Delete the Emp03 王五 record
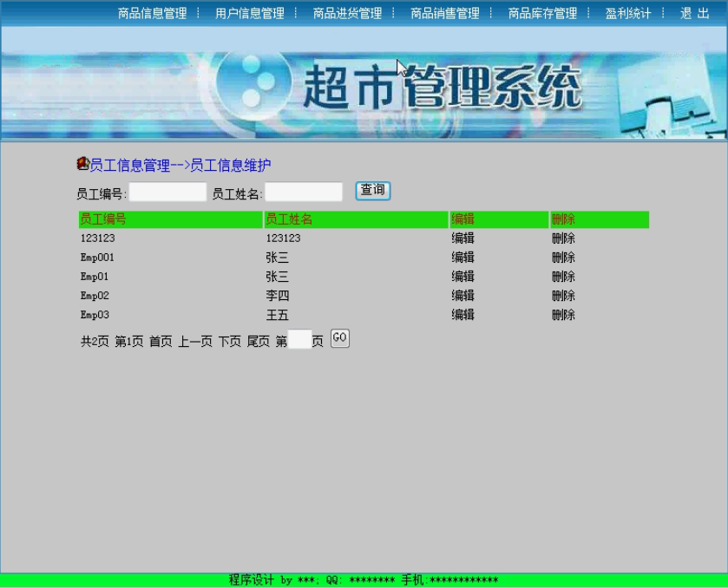The height and width of the screenshot is (588, 728). [x=563, y=315]
